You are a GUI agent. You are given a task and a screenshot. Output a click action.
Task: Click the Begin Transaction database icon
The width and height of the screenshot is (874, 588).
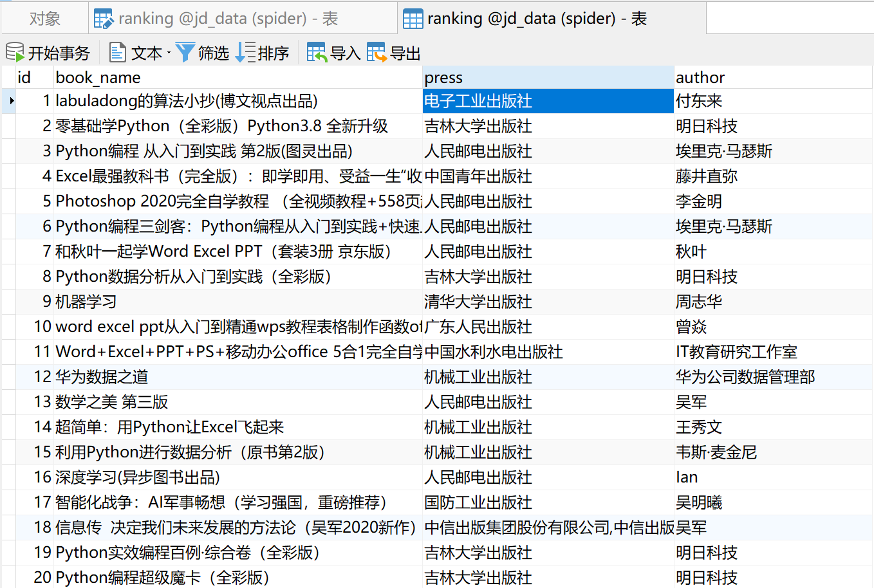pyautogui.click(x=14, y=52)
